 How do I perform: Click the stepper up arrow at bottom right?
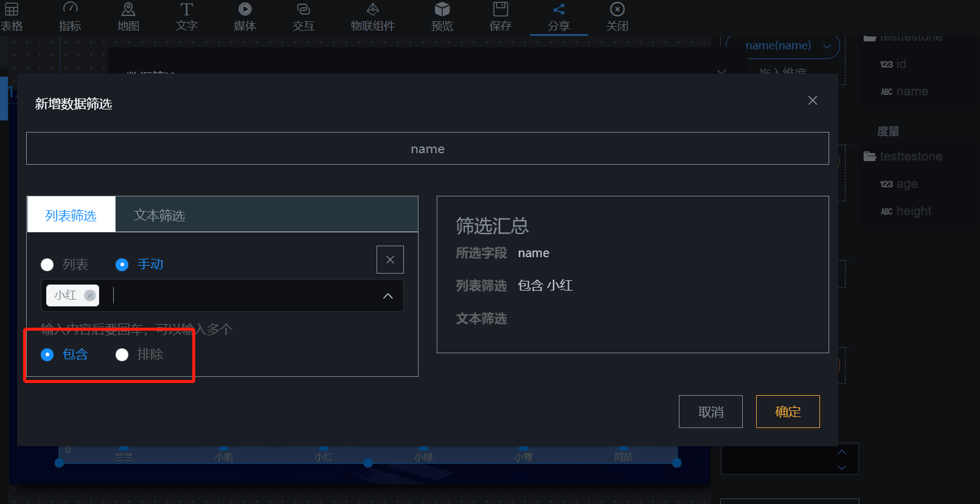[x=842, y=452]
